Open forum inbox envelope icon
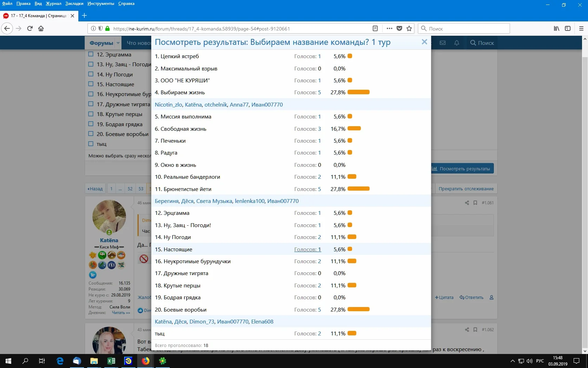This screenshot has width=588, height=368. 442,43
